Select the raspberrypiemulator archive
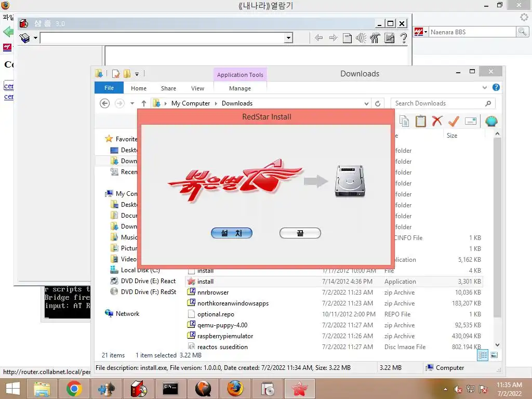Image resolution: width=532 pixels, height=399 pixels. point(334,336)
